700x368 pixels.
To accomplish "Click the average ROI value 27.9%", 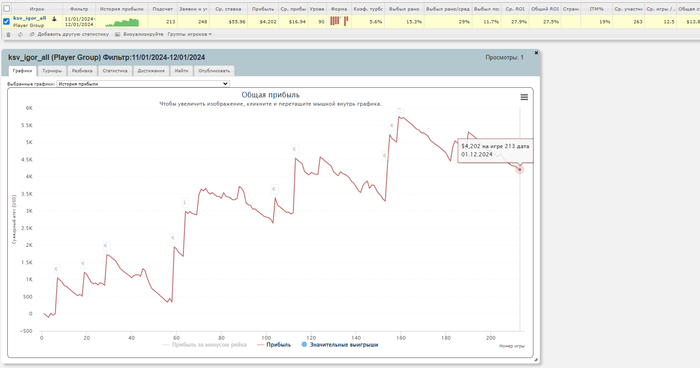I will pos(519,21).
